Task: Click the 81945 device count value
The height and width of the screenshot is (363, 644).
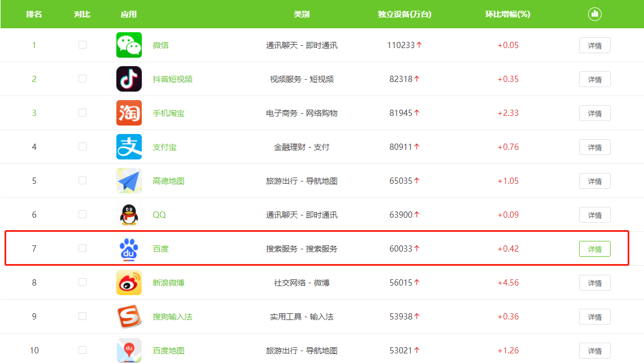Action: point(401,113)
